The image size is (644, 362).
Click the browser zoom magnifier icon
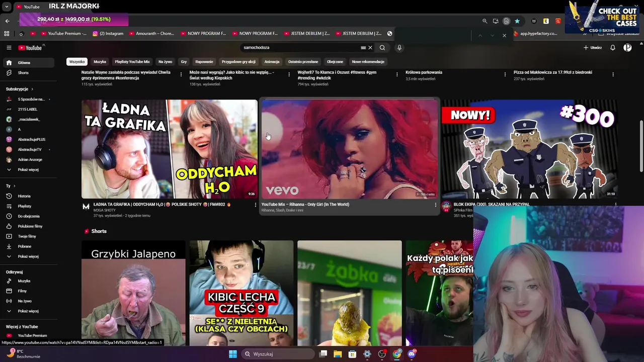485,21
